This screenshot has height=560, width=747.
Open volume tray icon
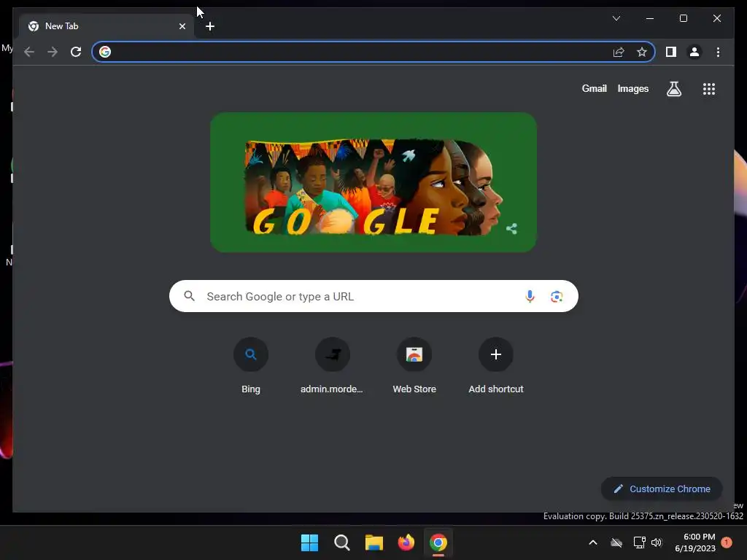coord(657,542)
